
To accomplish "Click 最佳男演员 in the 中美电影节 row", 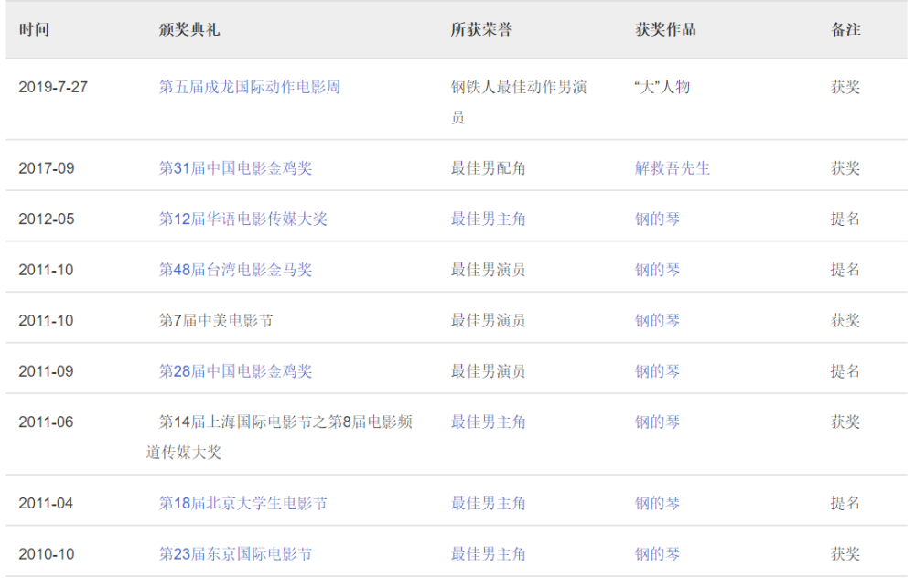I will click(488, 320).
